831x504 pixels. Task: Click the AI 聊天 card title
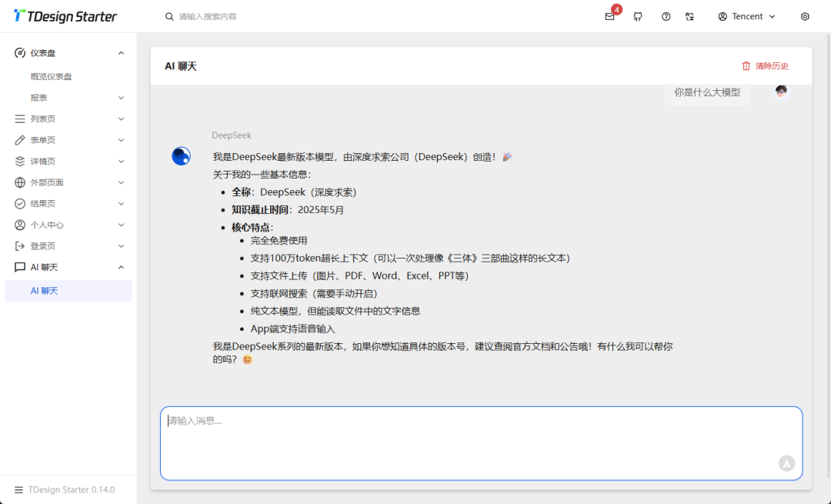(x=181, y=66)
